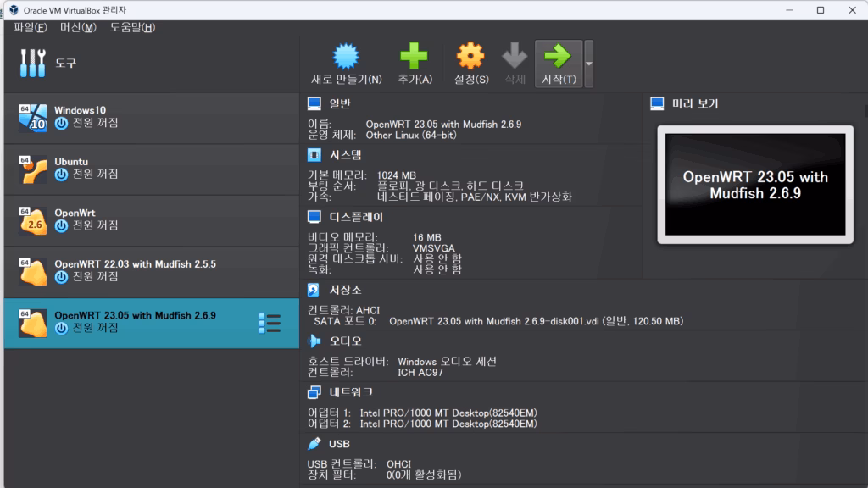Click the General (일반) section icon

click(x=314, y=103)
